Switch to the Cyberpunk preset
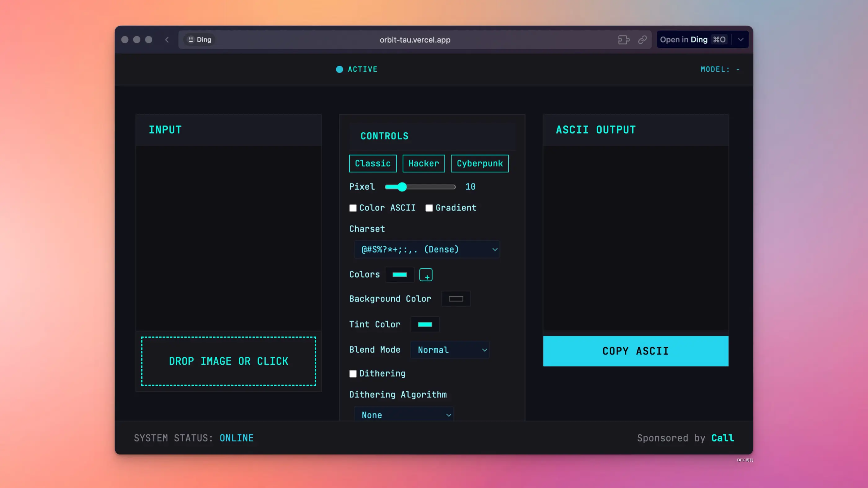The image size is (868, 488). (480, 164)
